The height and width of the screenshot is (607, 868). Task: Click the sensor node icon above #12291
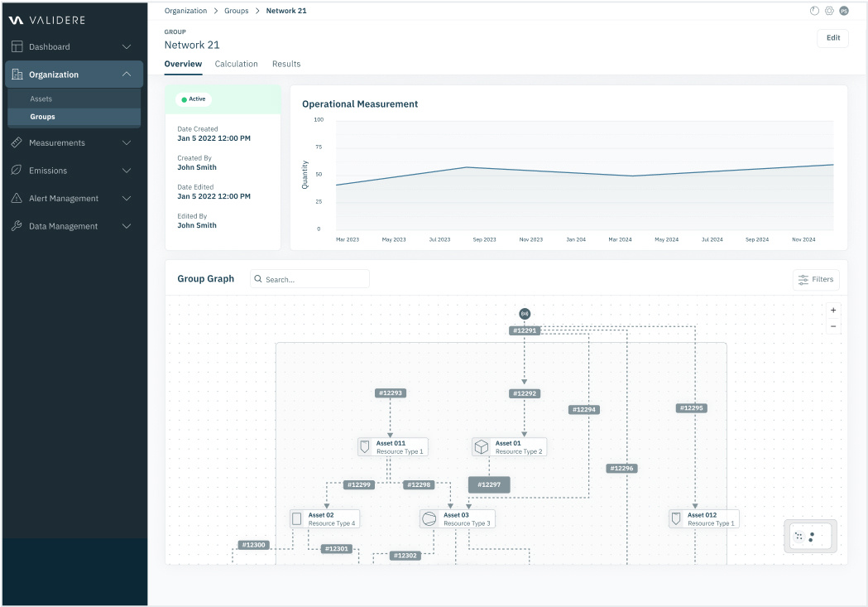[x=525, y=314]
